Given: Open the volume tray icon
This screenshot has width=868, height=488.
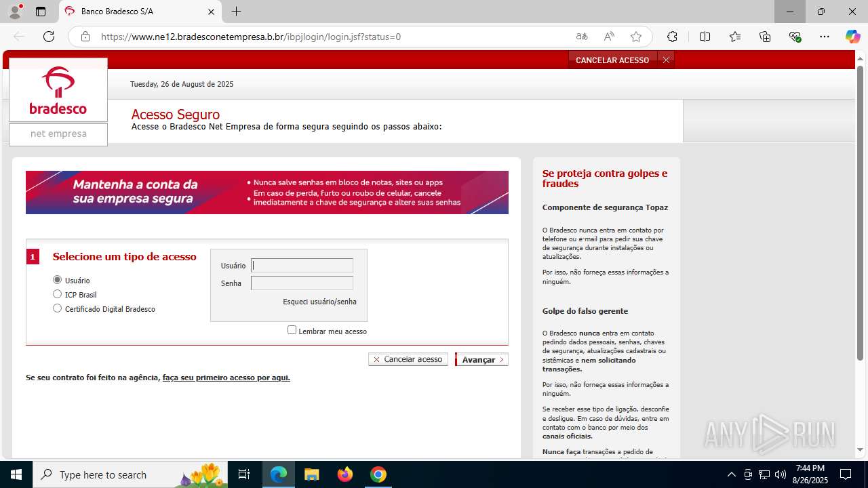Looking at the screenshot, I should point(781,474).
